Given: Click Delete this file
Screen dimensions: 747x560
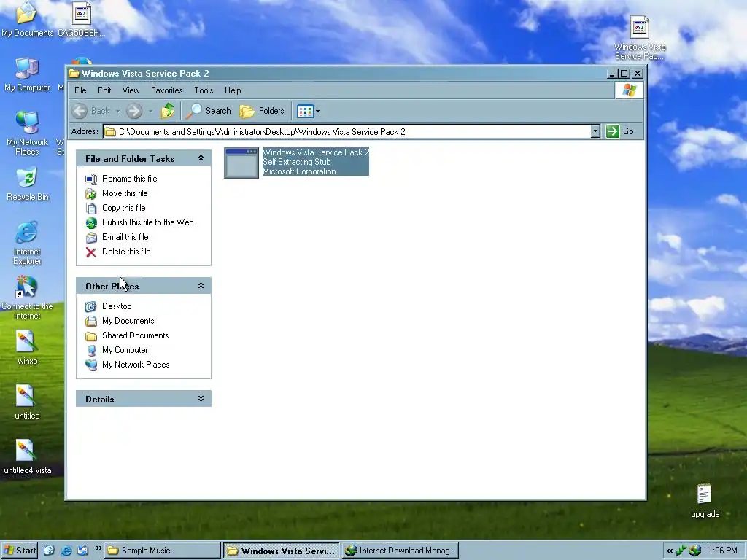Looking at the screenshot, I should coord(126,252).
